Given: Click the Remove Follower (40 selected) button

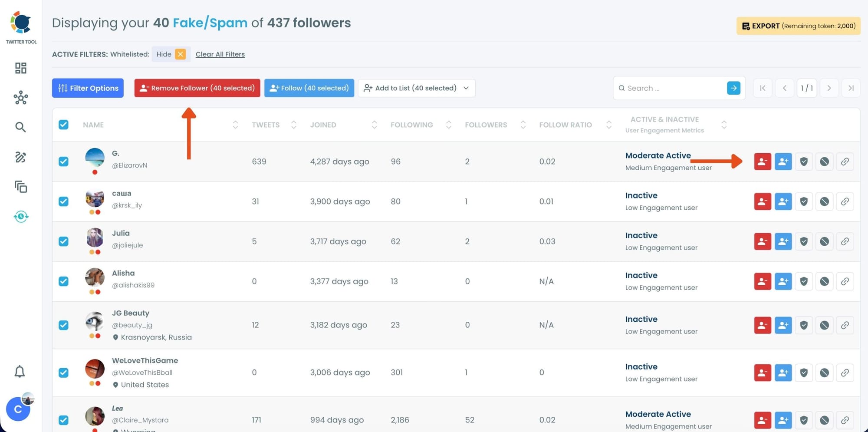Looking at the screenshot, I should pyautogui.click(x=197, y=88).
